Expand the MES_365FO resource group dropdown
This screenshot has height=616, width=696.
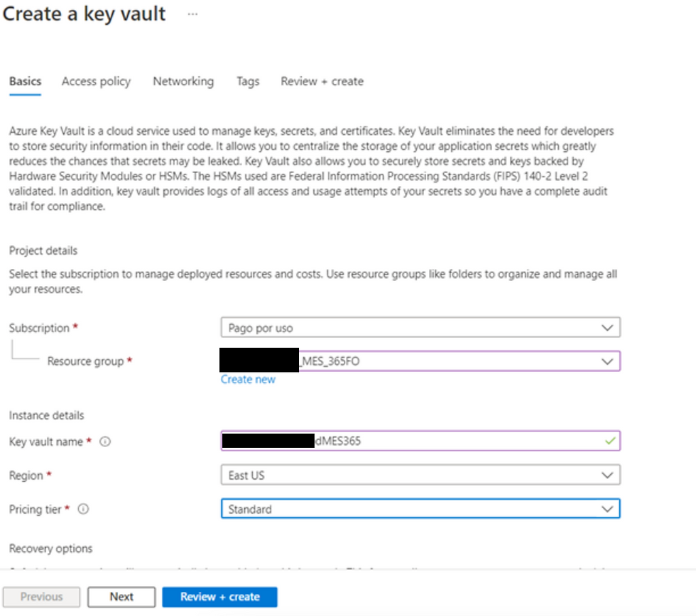pyautogui.click(x=420, y=361)
